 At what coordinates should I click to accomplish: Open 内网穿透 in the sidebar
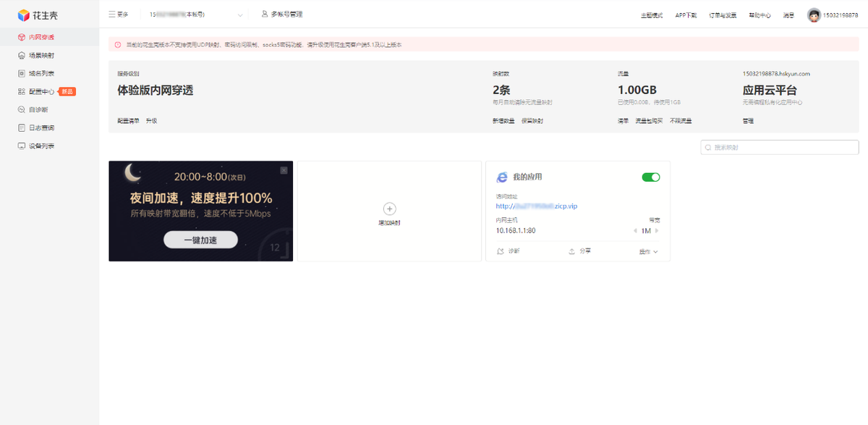[41, 37]
